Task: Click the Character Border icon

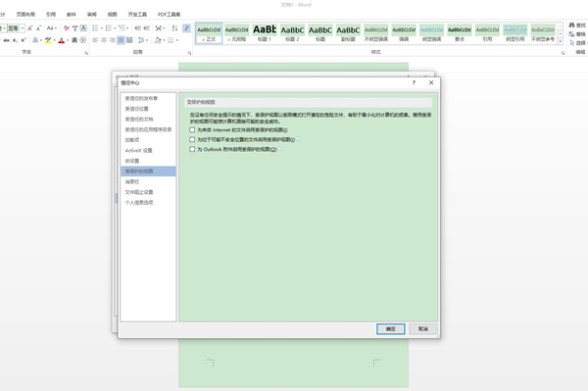Action: pos(83,28)
